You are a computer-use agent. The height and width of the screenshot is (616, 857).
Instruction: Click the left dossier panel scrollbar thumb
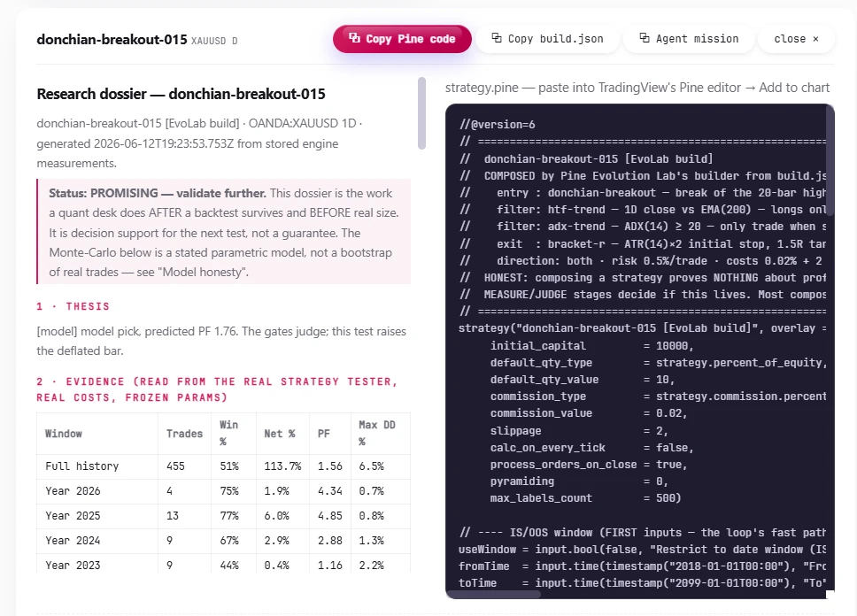coord(421,113)
